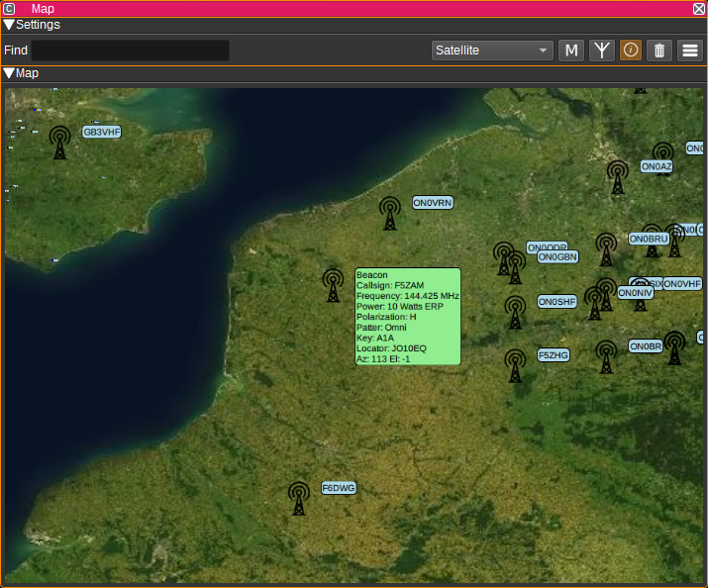This screenshot has height=588, width=708.
Task: Click the F5ZAM beacon tower icon
Action: (334, 285)
